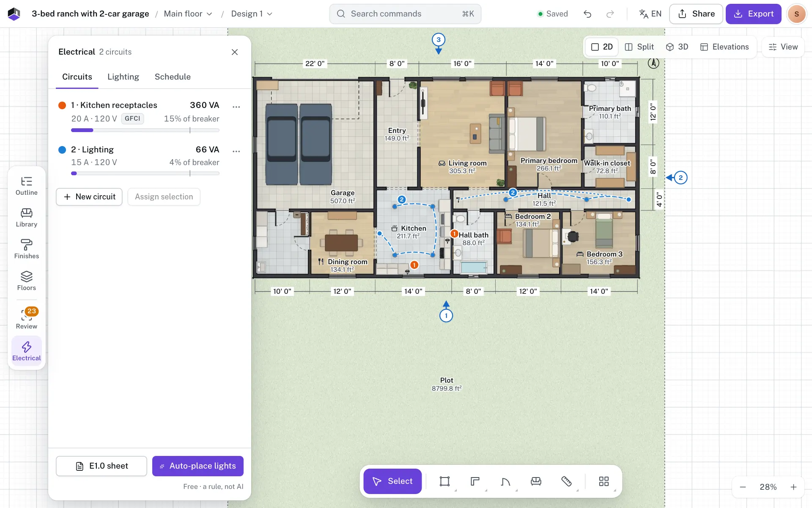Switch to the Lighting tab
The width and height of the screenshot is (812, 508).
coord(123,77)
